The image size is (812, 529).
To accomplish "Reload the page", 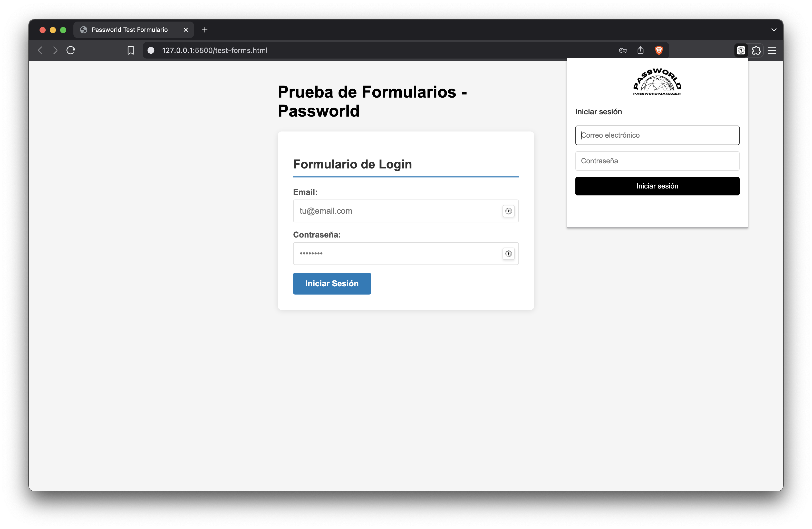I will click(71, 51).
